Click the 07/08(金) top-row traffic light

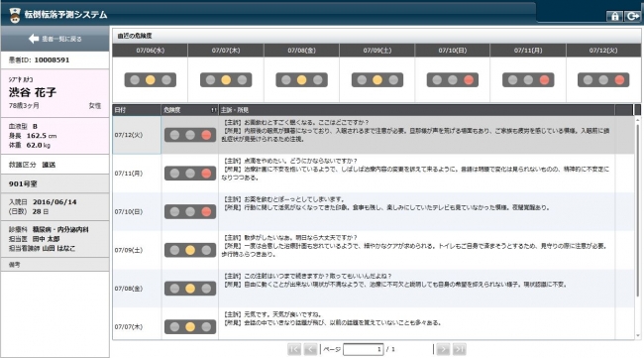pos(301,79)
